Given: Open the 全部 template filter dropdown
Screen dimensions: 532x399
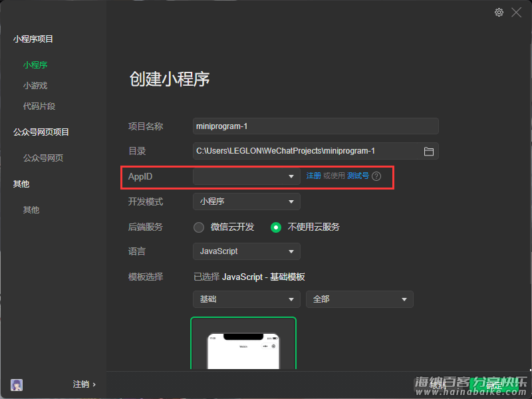Looking at the screenshot, I should click(359, 299).
